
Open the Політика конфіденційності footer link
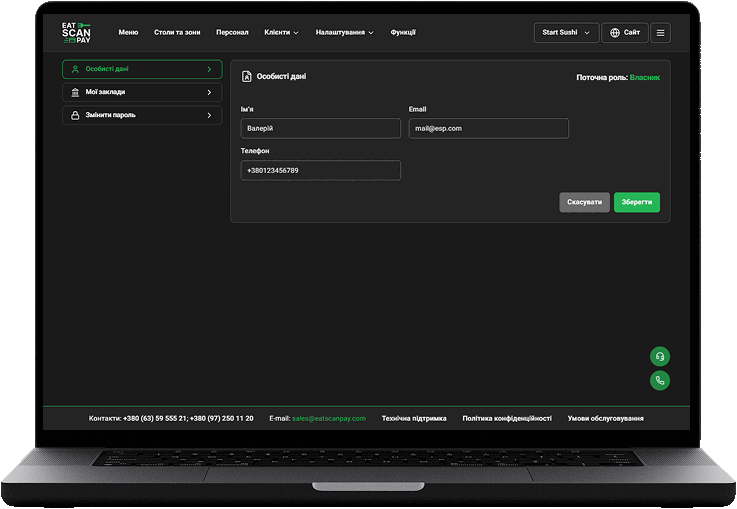(507, 418)
